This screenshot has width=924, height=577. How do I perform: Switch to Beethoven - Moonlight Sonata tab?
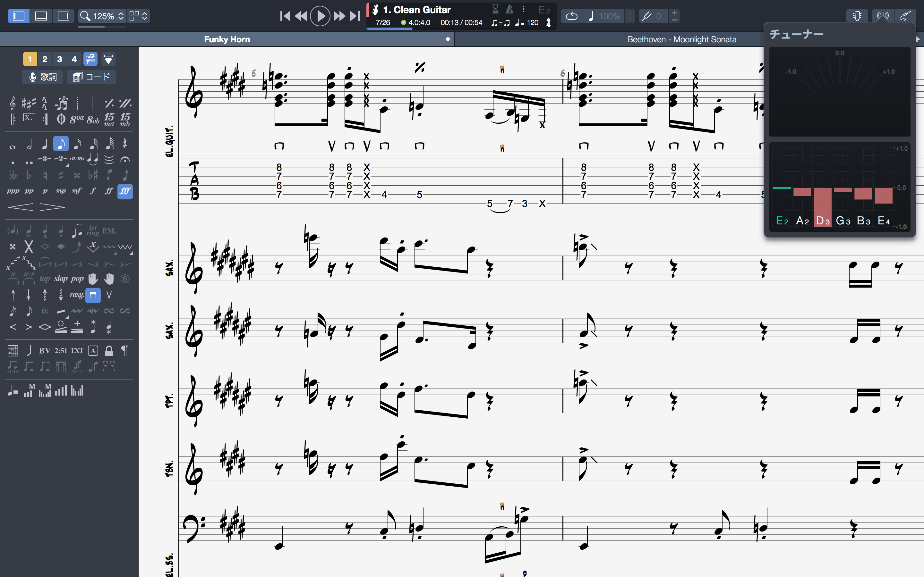(681, 39)
